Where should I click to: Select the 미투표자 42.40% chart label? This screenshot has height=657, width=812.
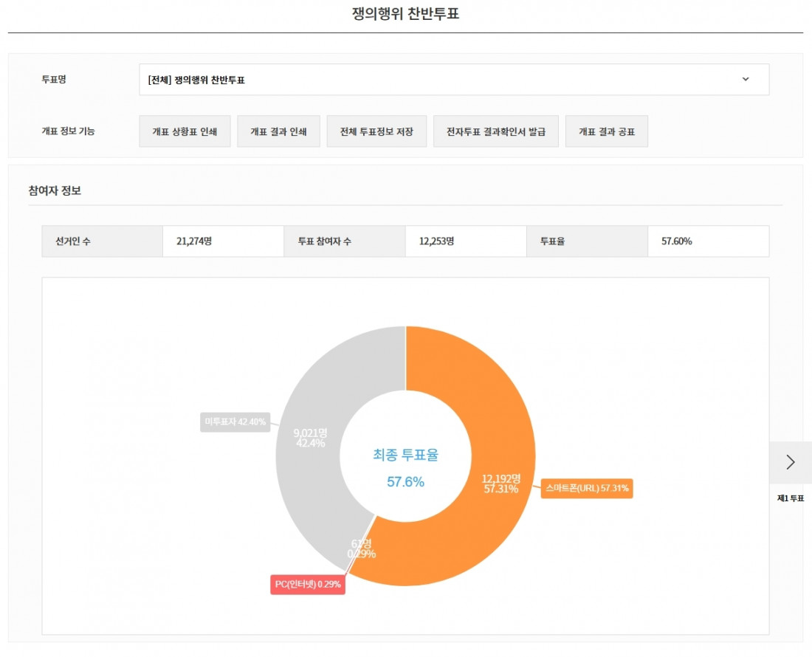235,422
